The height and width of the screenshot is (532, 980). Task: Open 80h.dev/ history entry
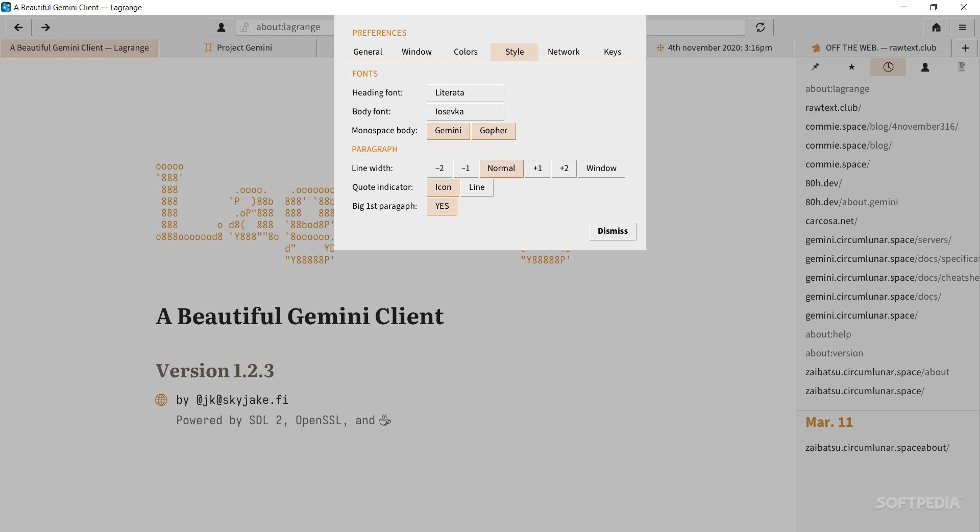(887, 183)
